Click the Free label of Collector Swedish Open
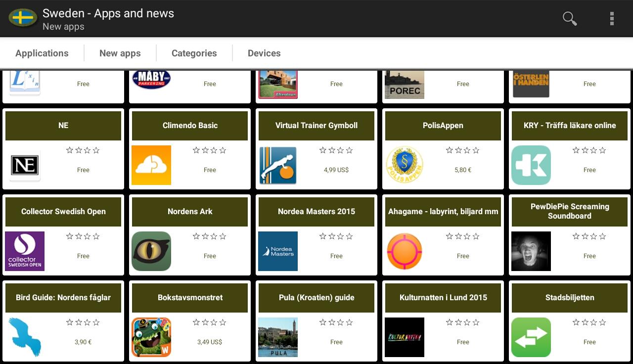Screen dimensions: 633x364 (x=83, y=256)
